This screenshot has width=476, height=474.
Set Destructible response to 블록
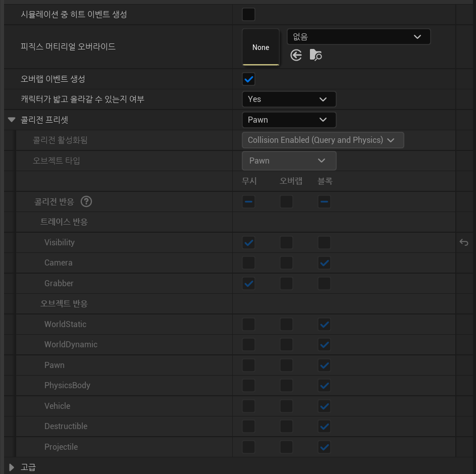324,427
